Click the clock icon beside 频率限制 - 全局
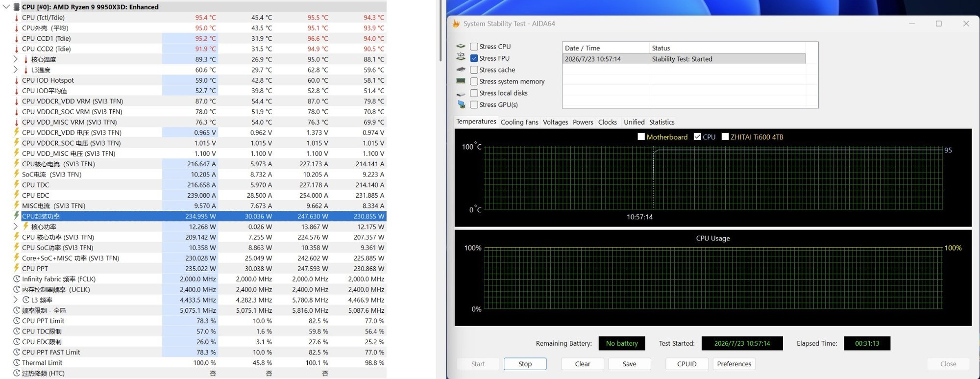 tap(17, 310)
